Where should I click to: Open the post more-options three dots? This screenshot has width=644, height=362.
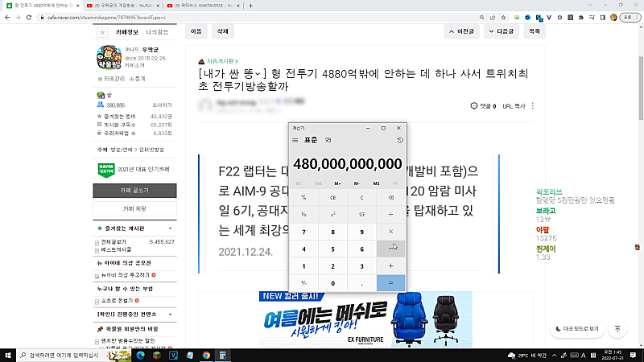[533, 106]
